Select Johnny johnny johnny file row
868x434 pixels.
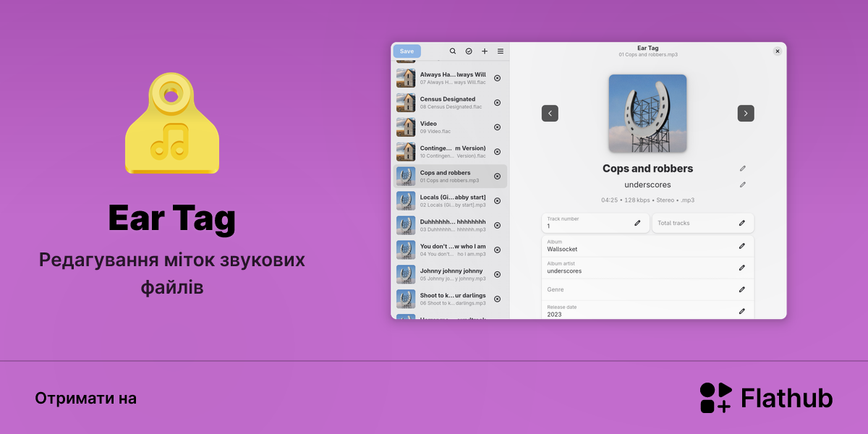[450, 275]
